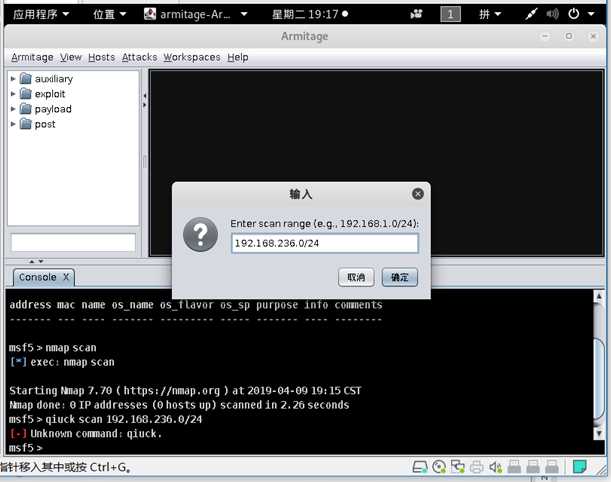Select the payload folder icon

pos(26,109)
